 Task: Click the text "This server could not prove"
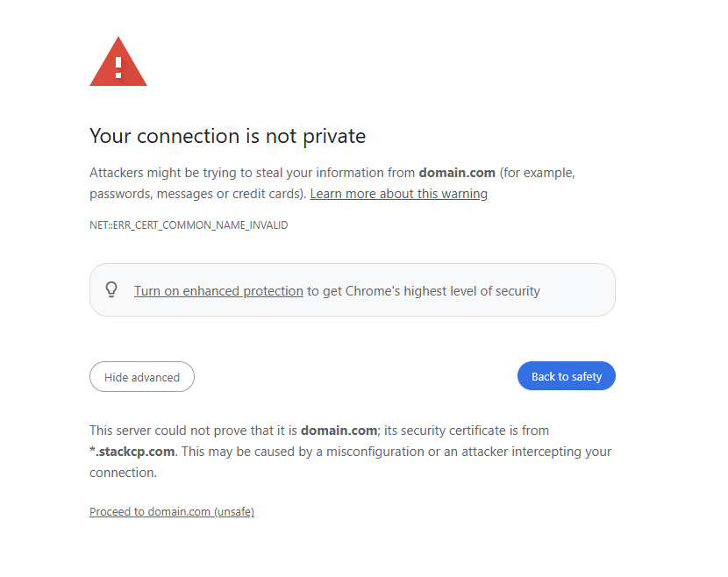coord(165,431)
